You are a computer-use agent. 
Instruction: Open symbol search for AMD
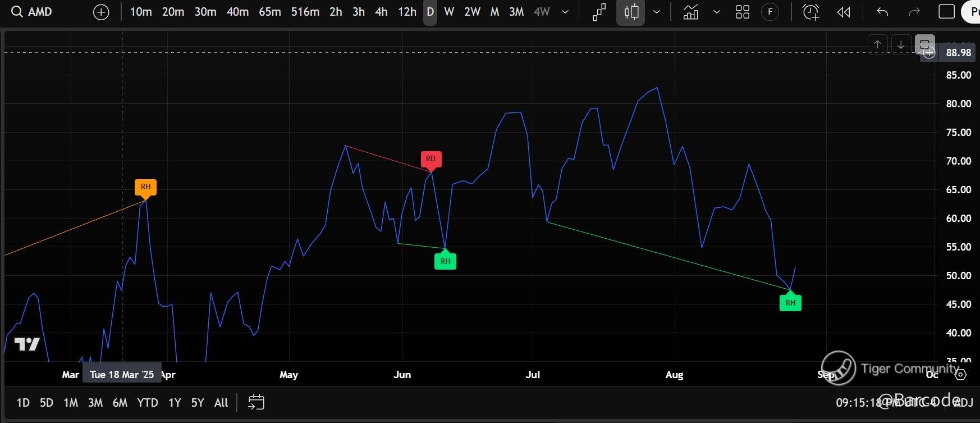32,12
